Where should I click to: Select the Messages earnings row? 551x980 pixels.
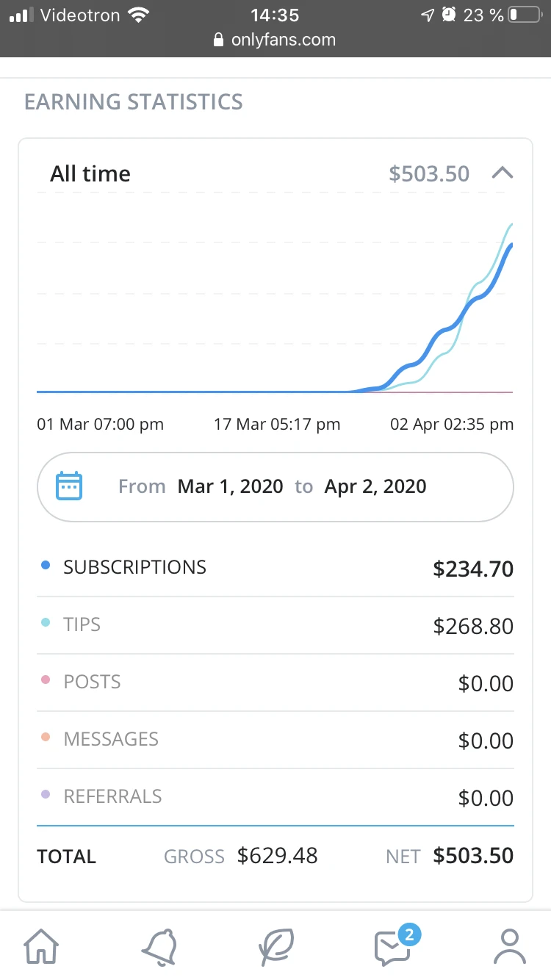[275, 739]
